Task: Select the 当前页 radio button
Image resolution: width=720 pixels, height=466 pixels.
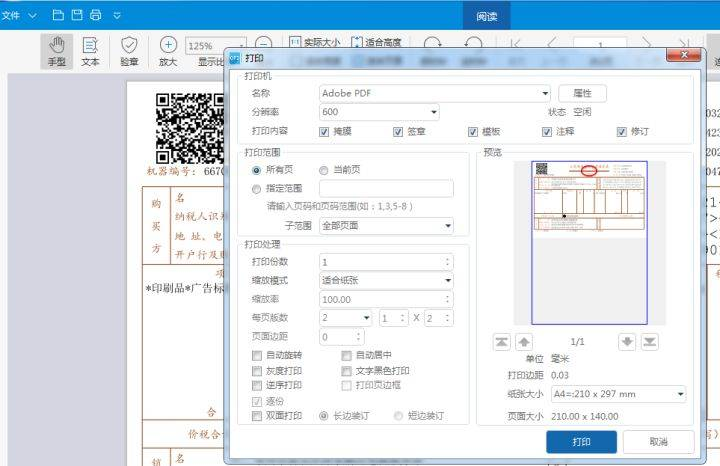Action: point(324,170)
